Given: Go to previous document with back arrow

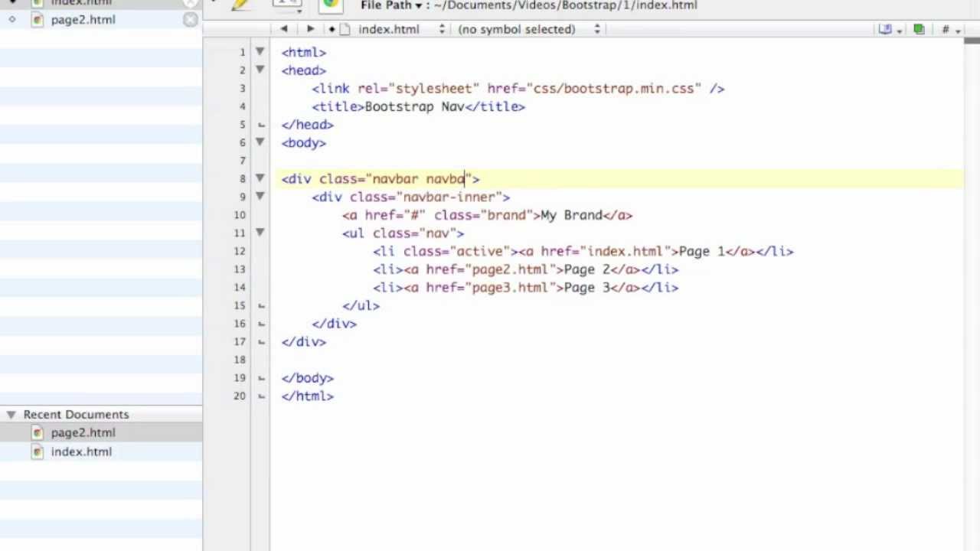Looking at the screenshot, I should coord(284,29).
